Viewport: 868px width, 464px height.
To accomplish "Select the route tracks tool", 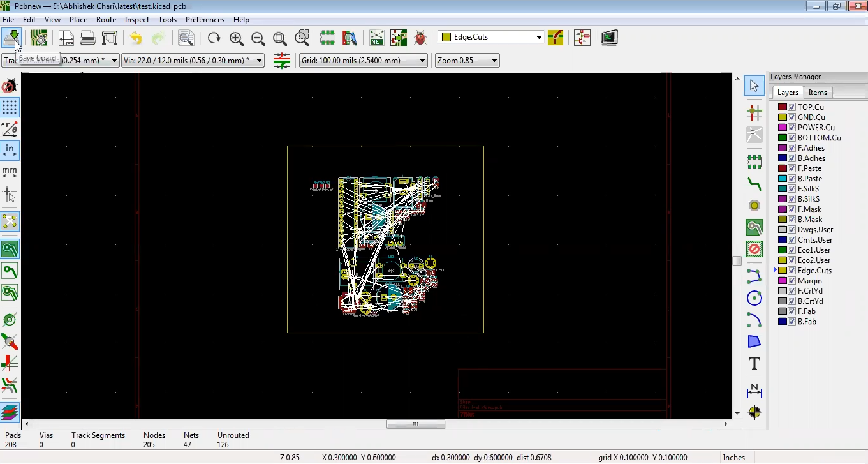I will [x=754, y=184].
